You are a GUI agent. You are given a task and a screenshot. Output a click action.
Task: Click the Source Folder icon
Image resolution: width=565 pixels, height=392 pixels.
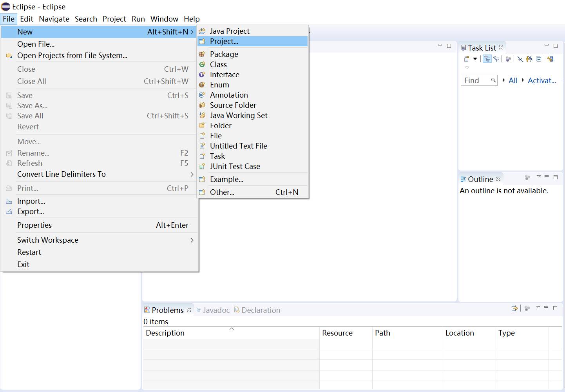(x=202, y=105)
